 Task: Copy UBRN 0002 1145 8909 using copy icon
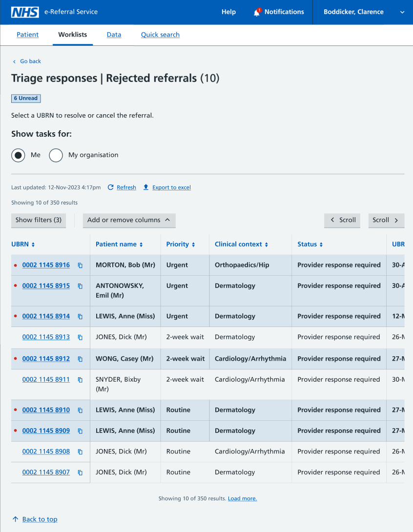[x=80, y=431]
